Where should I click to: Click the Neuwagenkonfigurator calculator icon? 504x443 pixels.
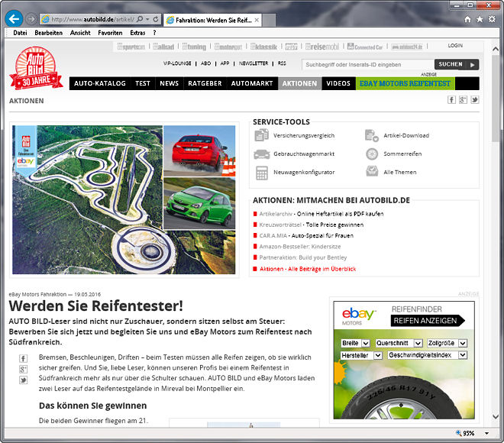coord(261,173)
